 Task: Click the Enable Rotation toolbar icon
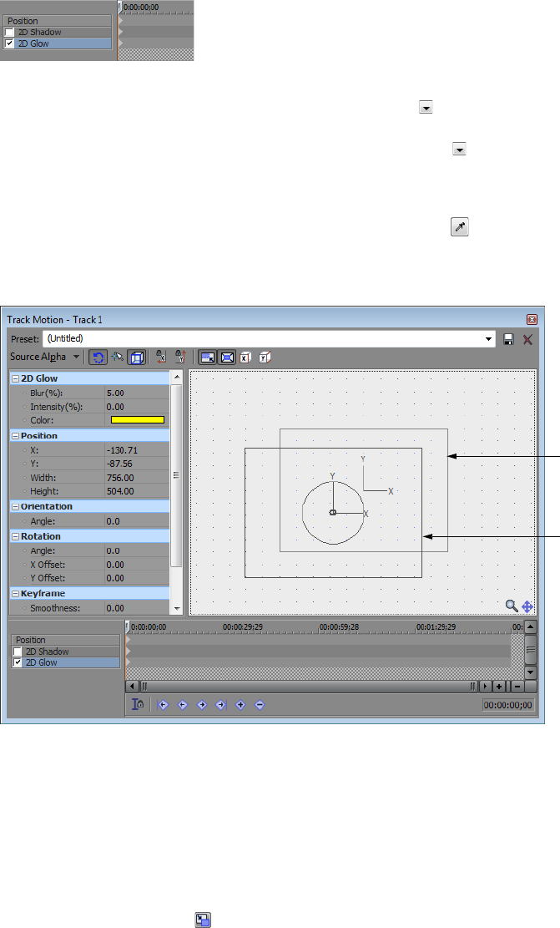(98, 358)
